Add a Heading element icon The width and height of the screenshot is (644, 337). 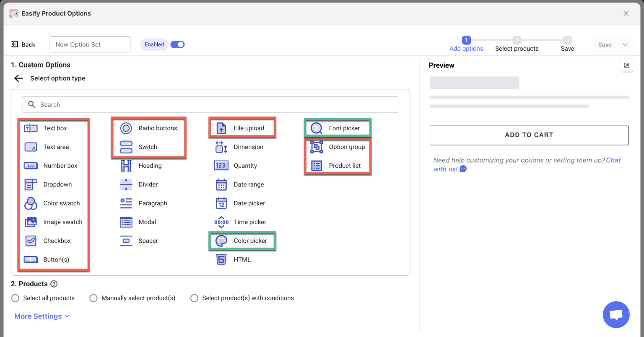pyautogui.click(x=126, y=166)
